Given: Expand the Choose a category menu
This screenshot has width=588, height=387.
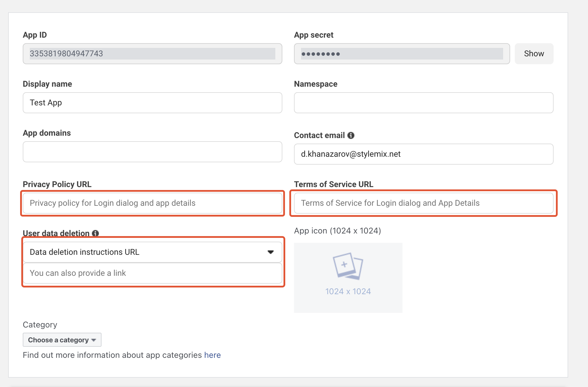Looking at the screenshot, I should pyautogui.click(x=62, y=340).
